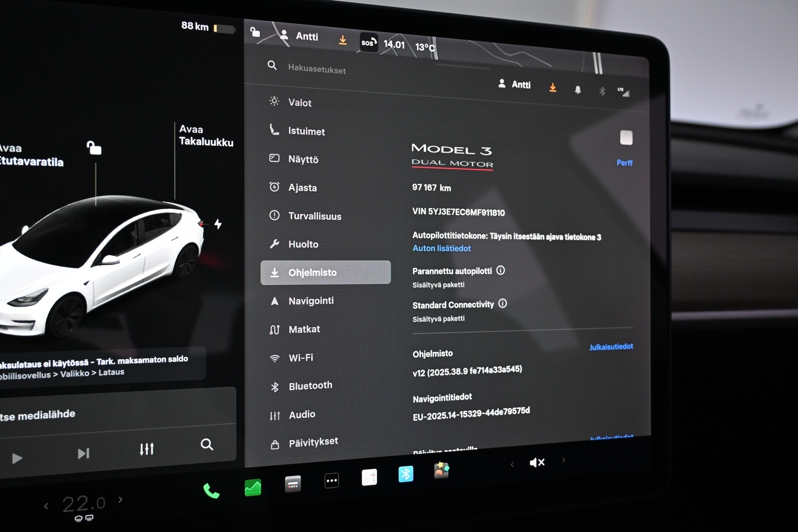798x532 pixels.
Task: Mute the audio with the speaker icon
Action: (537, 462)
